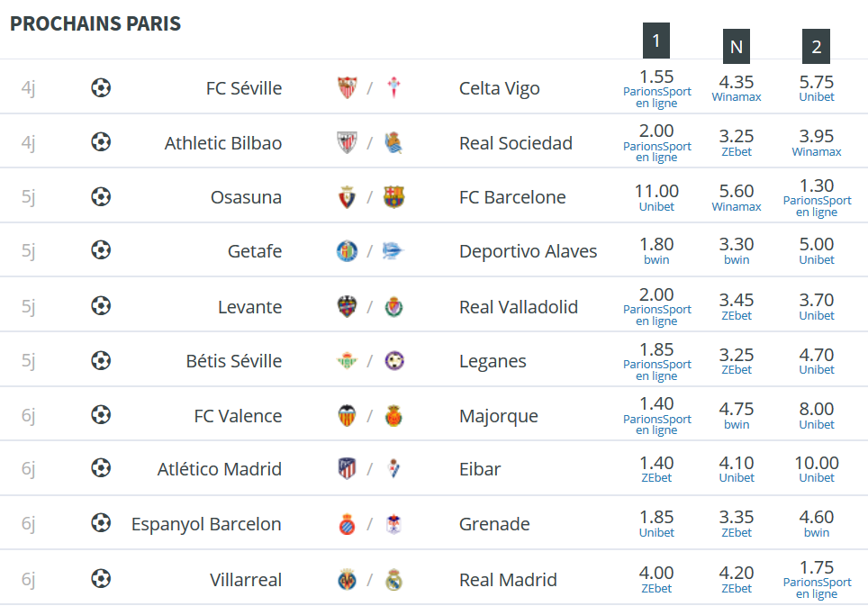Open the 10.00 Unibet odds for Eibar
Viewport: 868px width, 606px height.
coord(817,469)
